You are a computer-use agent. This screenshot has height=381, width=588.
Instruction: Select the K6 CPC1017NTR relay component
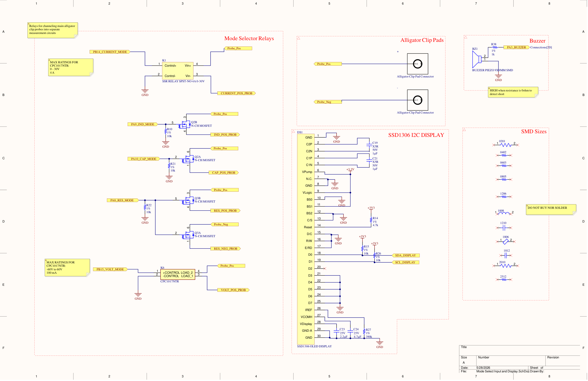click(178, 274)
